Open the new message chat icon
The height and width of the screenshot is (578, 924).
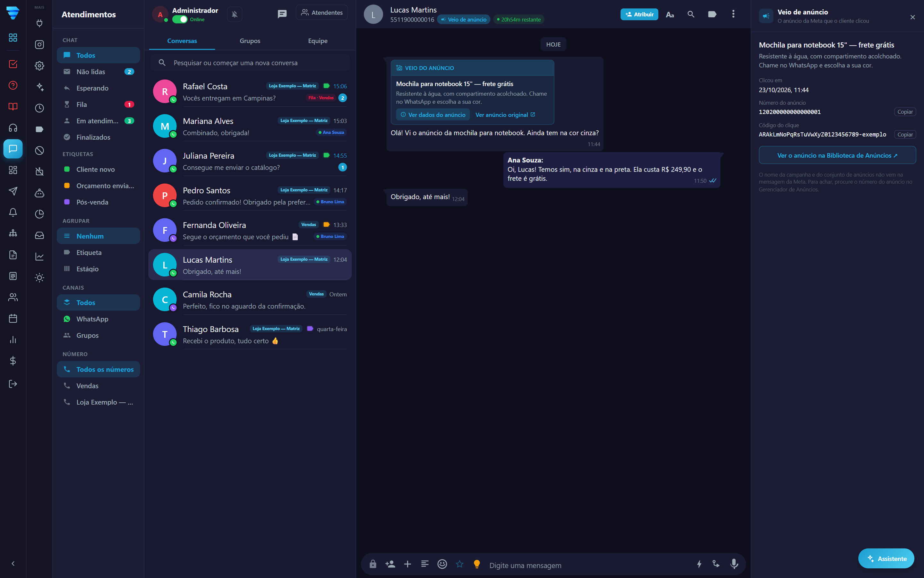point(282,14)
